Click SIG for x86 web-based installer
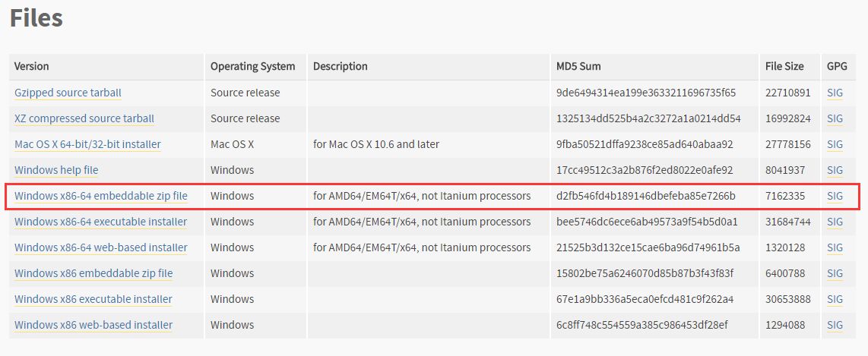 pyautogui.click(x=835, y=325)
